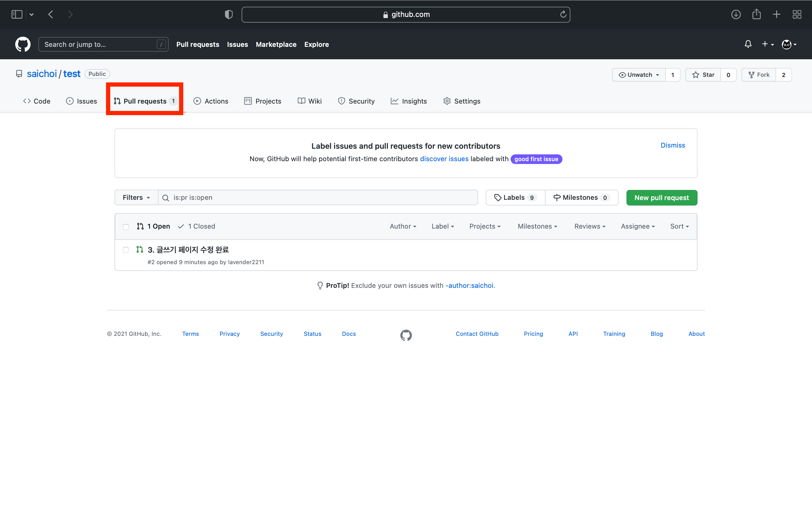Open author lavender2211 link
812x508 pixels.
tap(246, 262)
